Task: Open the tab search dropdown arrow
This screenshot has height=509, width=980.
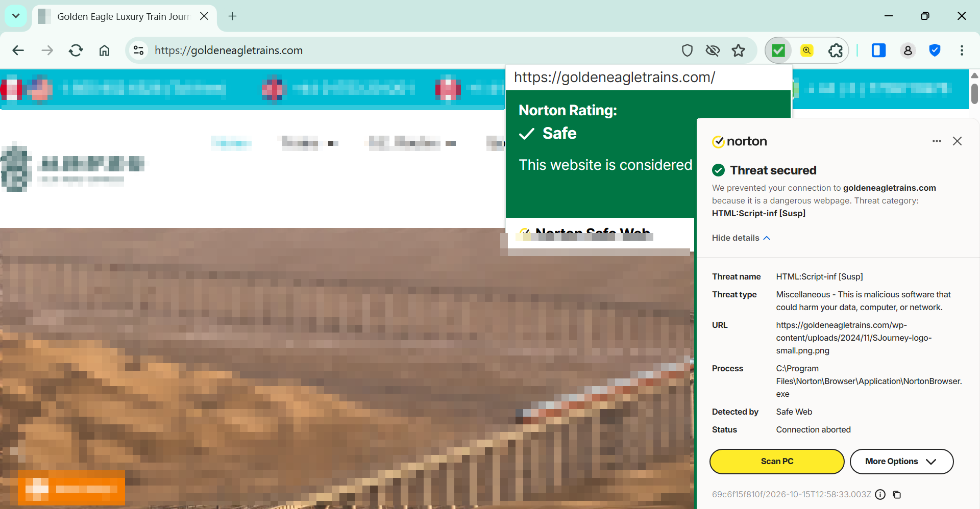Action: (16, 16)
